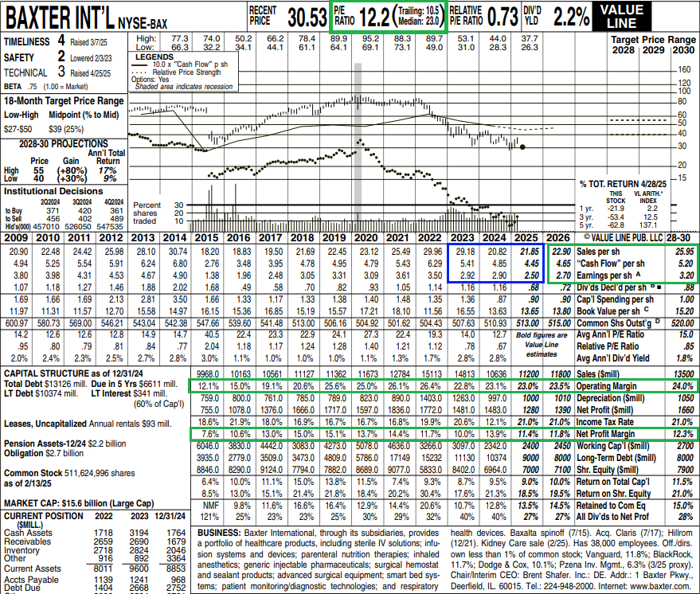Click the © VALUE LINE PUB. LLC notice
This screenshot has height=594, width=700.
click(x=624, y=238)
